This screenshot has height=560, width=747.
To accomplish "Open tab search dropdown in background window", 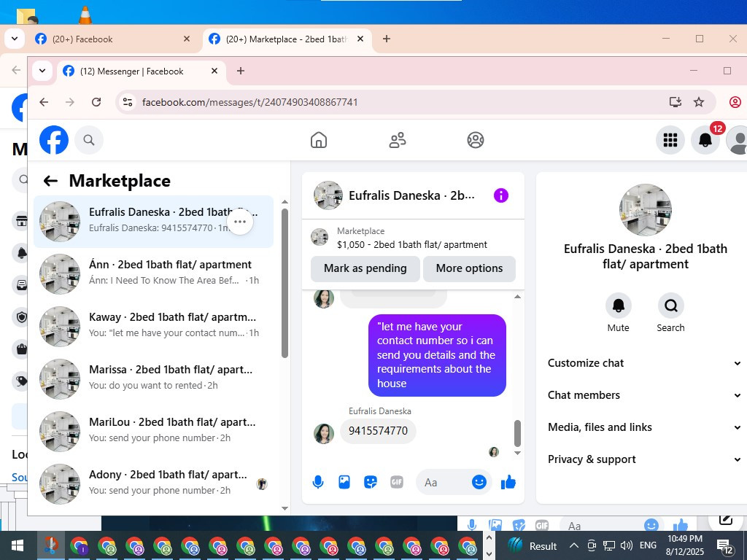I will pyautogui.click(x=15, y=39).
